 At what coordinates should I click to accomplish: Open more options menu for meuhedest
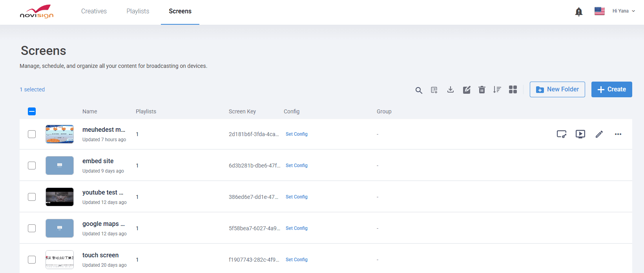[x=618, y=134]
